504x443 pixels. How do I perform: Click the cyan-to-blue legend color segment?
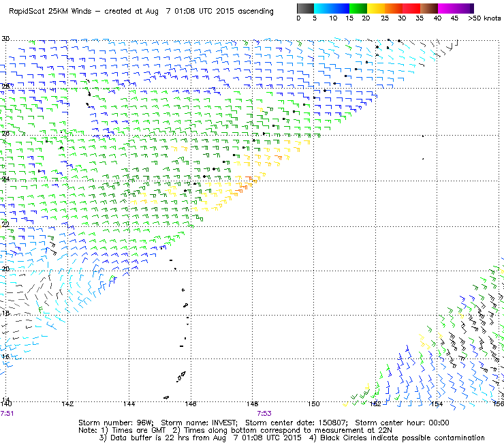pos(332,8)
